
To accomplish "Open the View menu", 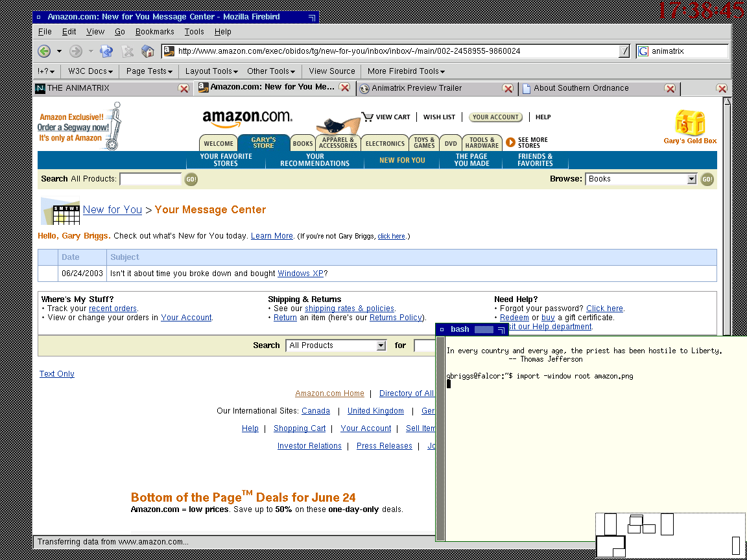I will point(95,32).
